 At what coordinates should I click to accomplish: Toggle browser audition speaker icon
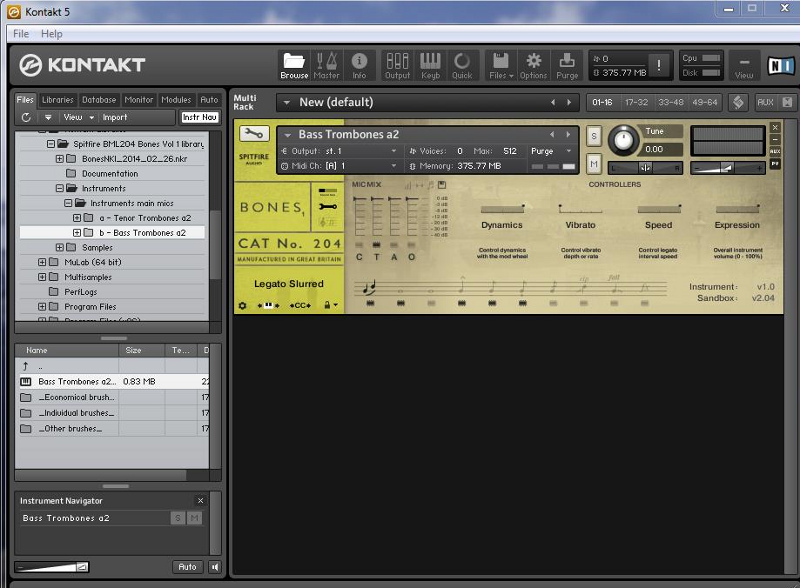[x=215, y=567]
